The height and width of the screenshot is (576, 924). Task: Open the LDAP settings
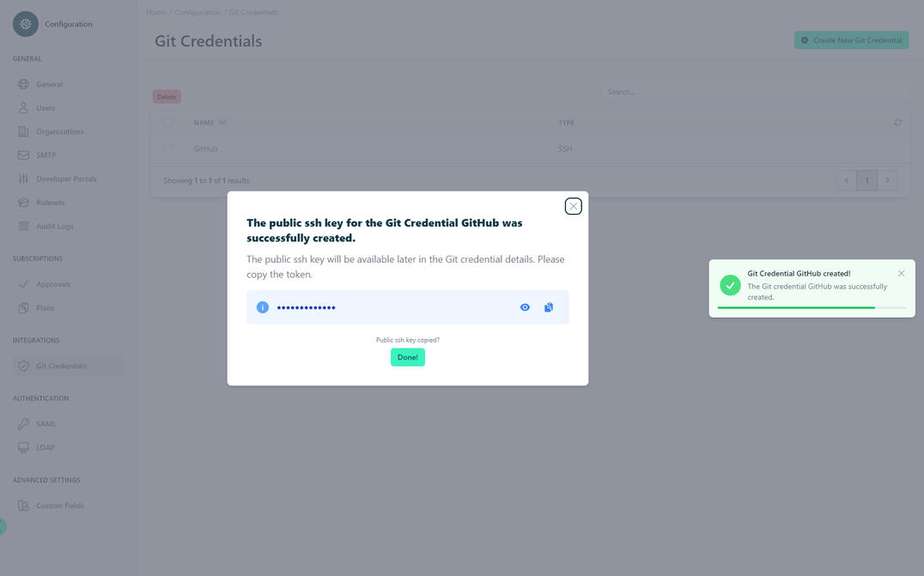24,447
